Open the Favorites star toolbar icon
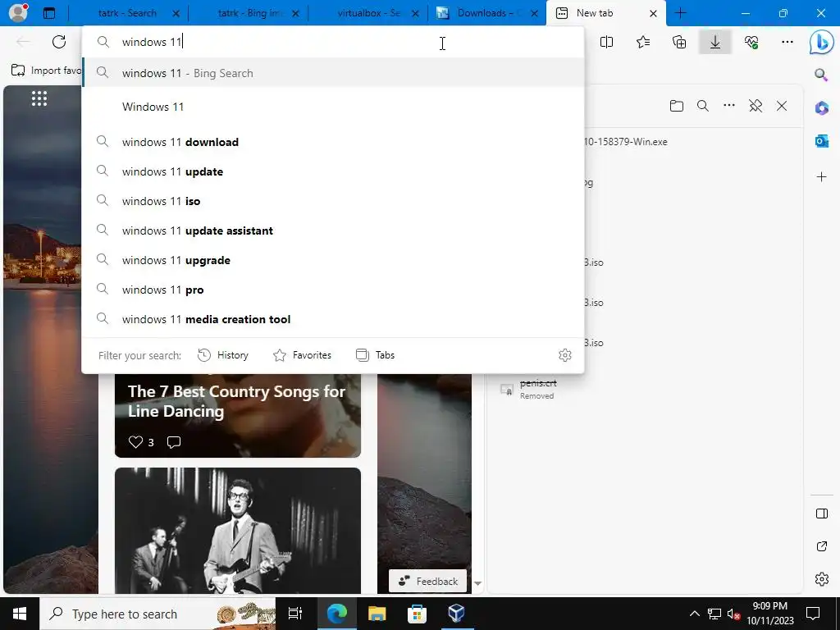The height and width of the screenshot is (630, 840). click(643, 42)
